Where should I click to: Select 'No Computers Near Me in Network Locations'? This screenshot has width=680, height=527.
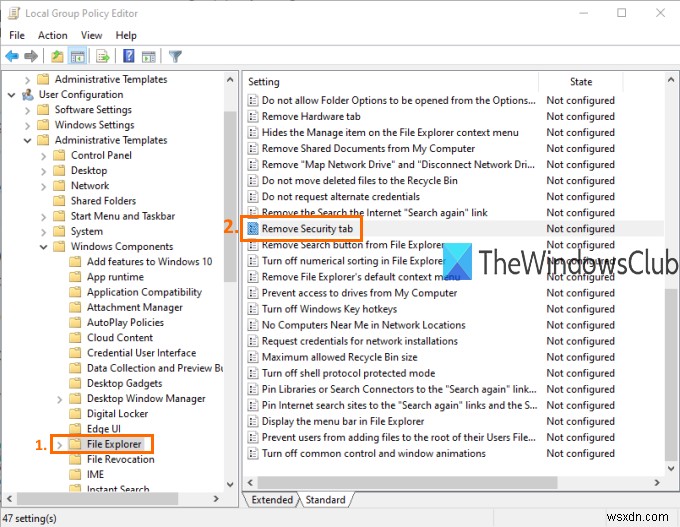pos(363,325)
